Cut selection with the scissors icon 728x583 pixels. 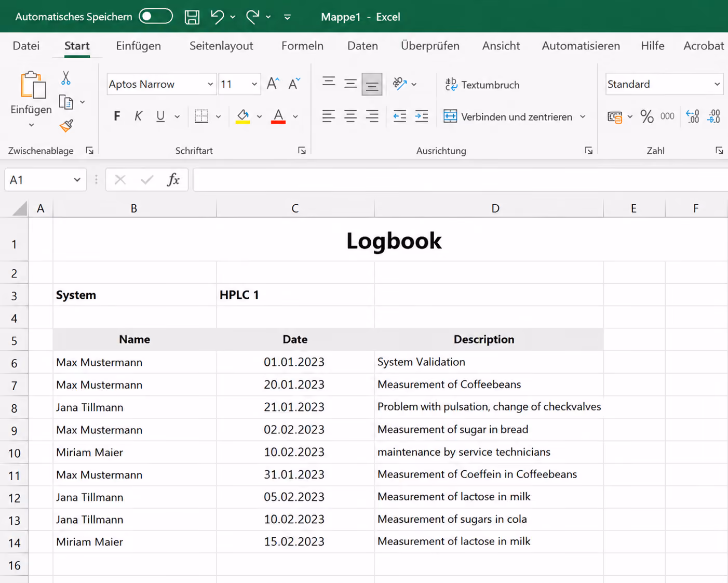pos(66,78)
